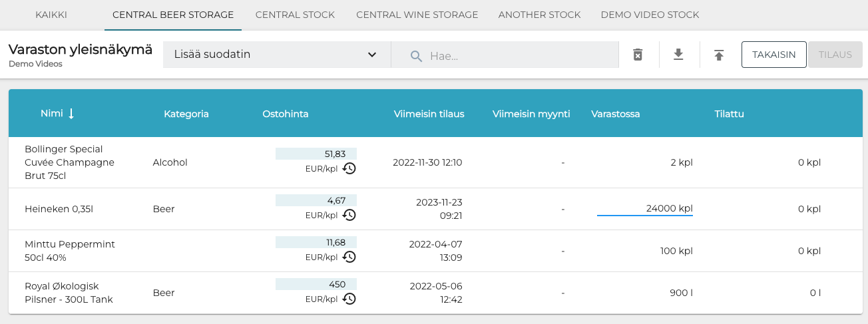
Task: Go to the ANOTHER STOCK tab
Action: click(539, 15)
